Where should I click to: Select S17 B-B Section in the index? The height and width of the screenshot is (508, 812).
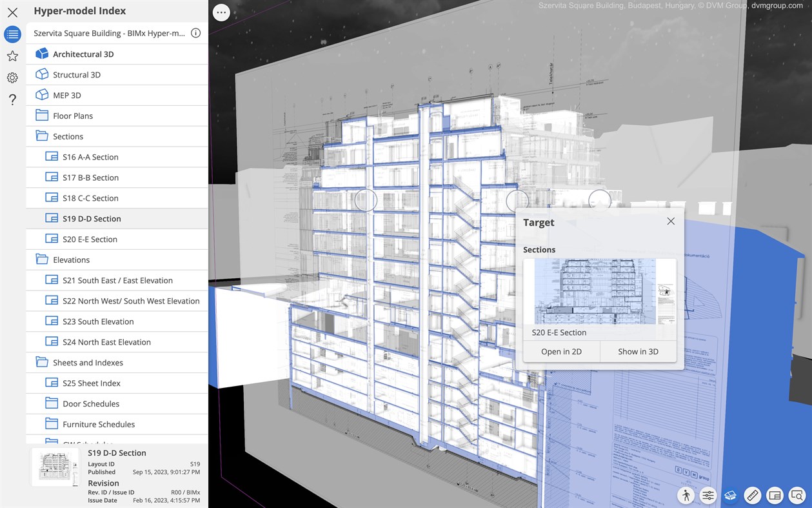pos(90,177)
